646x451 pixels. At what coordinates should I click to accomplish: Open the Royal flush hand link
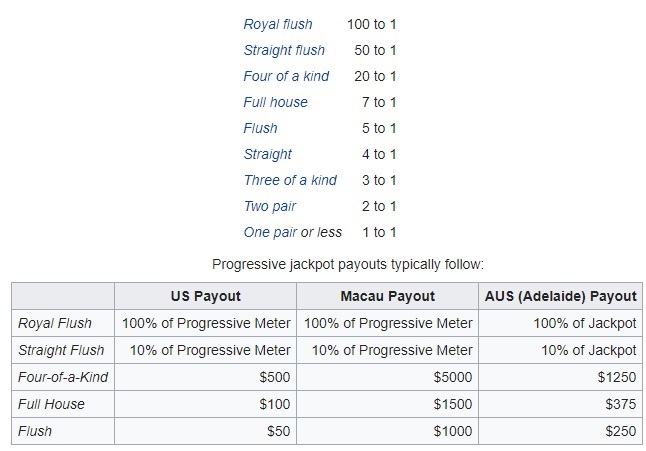pyautogui.click(x=278, y=24)
